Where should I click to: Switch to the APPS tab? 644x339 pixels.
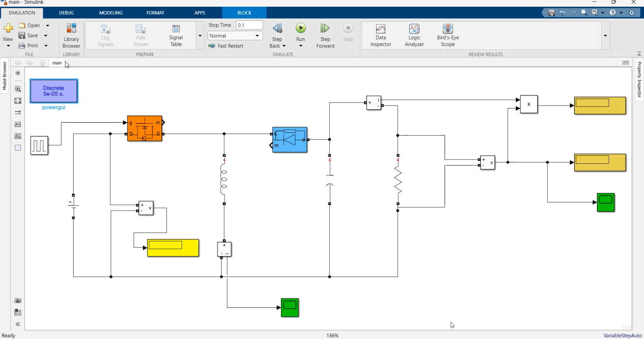(x=200, y=13)
